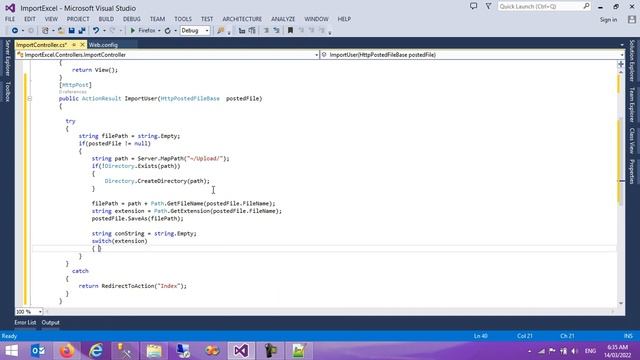Open the Firefox browser target dropdown arrow
640x360 pixels.
point(159,31)
